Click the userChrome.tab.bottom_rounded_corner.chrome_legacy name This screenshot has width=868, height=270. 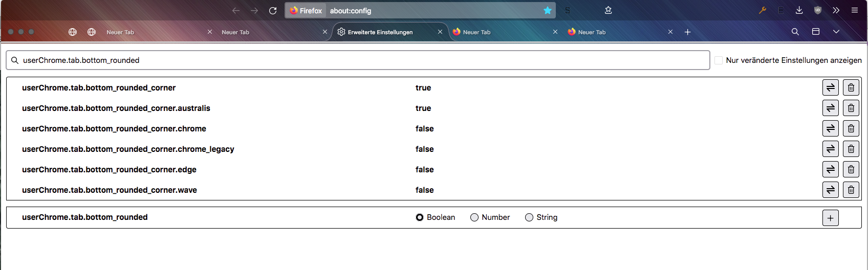(x=128, y=149)
